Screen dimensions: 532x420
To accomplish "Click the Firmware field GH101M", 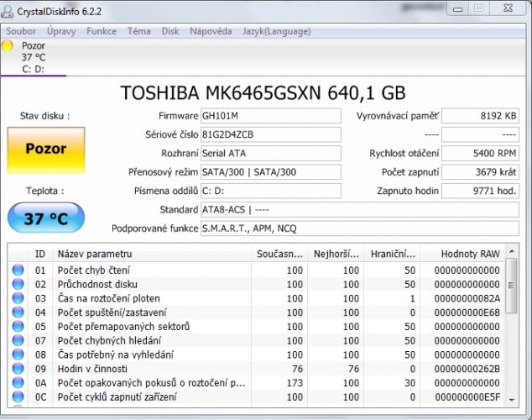I will tap(271, 116).
